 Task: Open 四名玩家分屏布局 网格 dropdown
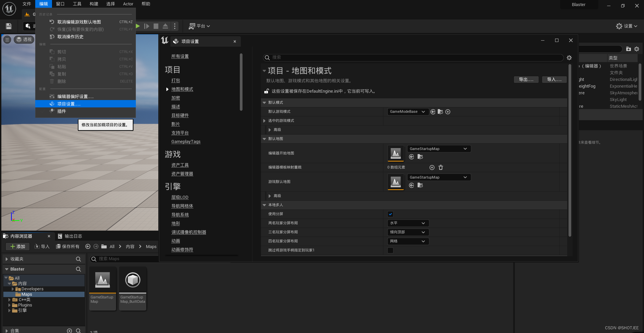(x=408, y=241)
